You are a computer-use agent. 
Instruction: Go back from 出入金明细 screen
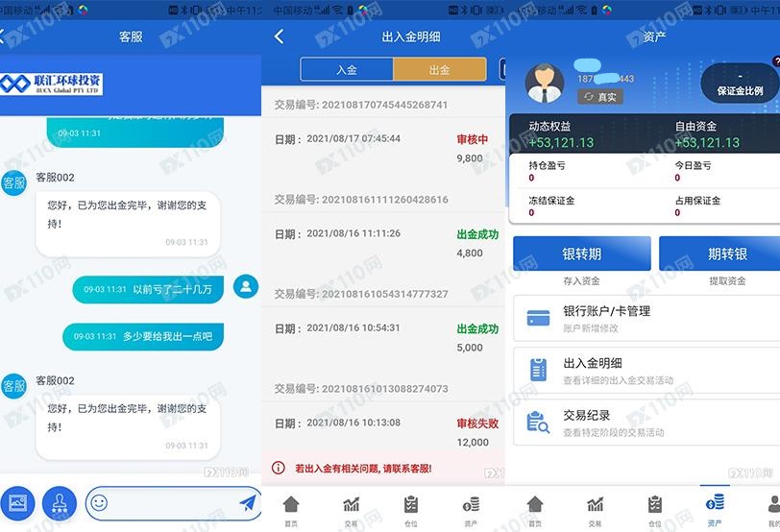[280, 36]
